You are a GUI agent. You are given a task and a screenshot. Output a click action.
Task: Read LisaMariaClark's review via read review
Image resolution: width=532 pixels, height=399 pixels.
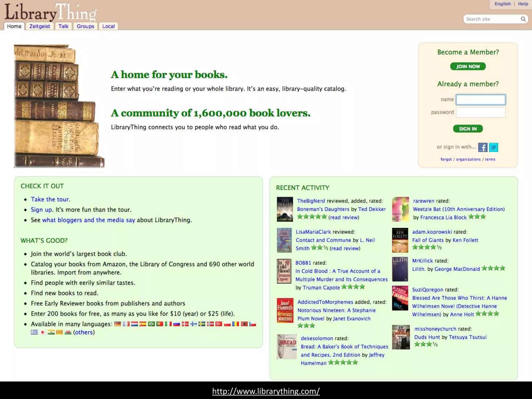(x=345, y=248)
